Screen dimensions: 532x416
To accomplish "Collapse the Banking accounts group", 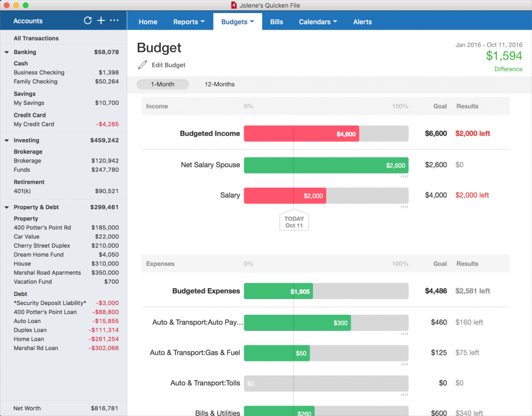I will point(6,52).
